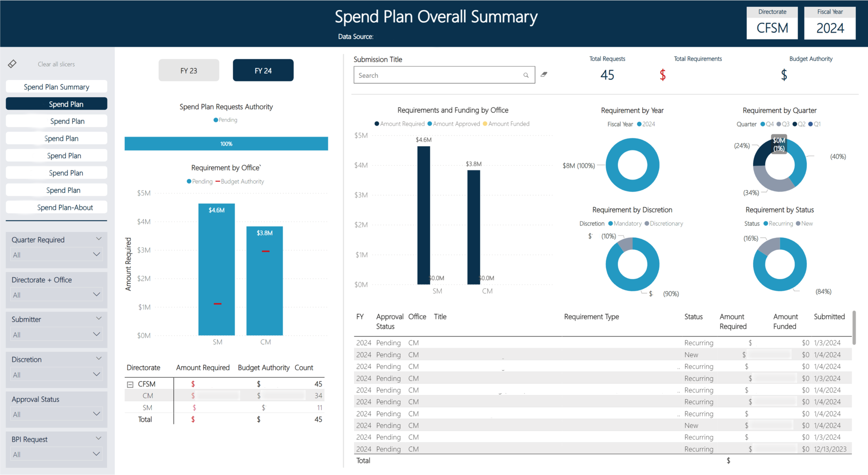The image size is (868, 475).
Task: Collapse the BPI Request slicer header chevron
Action: pyautogui.click(x=98, y=439)
